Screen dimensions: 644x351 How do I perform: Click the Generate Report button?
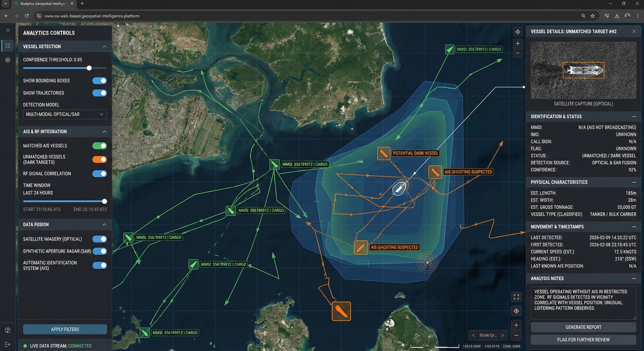coord(583,327)
